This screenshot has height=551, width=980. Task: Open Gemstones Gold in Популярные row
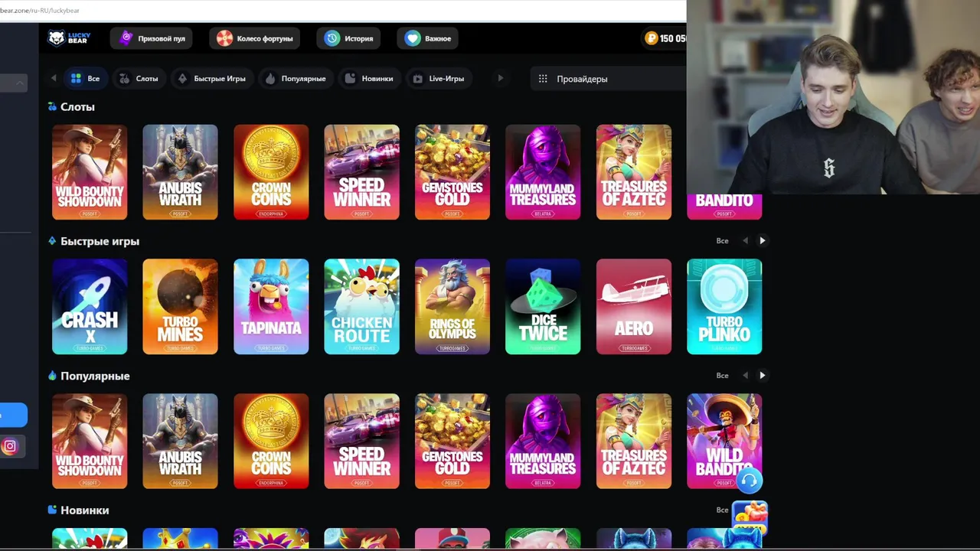[452, 442]
